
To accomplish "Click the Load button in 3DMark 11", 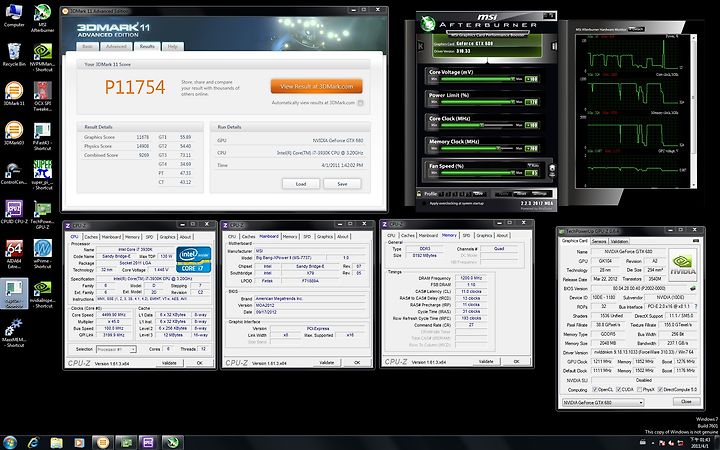I will [x=301, y=184].
